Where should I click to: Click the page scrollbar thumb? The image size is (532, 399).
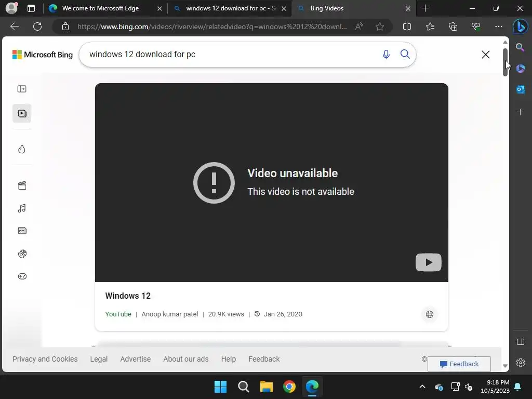[505, 62]
